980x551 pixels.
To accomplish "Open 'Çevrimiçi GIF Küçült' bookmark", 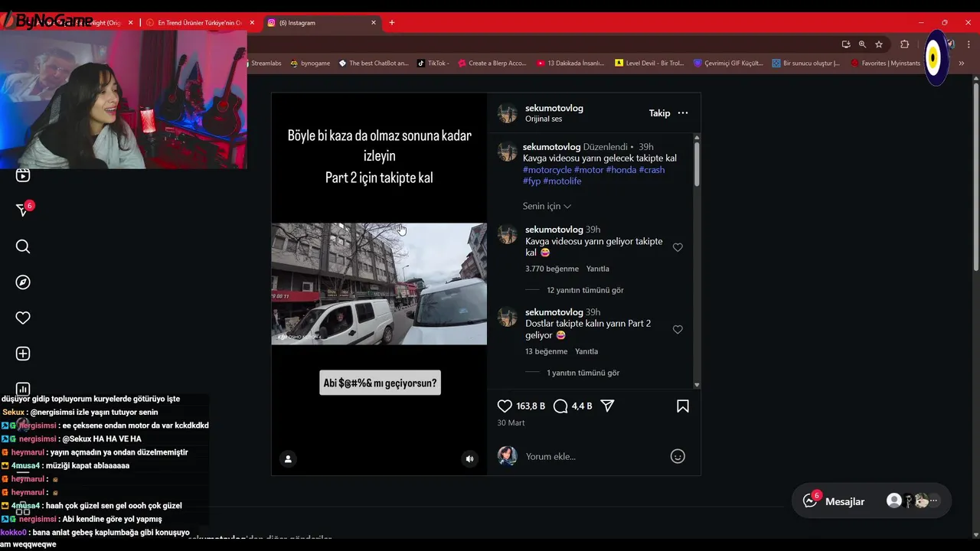I will [x=728, y=64].
